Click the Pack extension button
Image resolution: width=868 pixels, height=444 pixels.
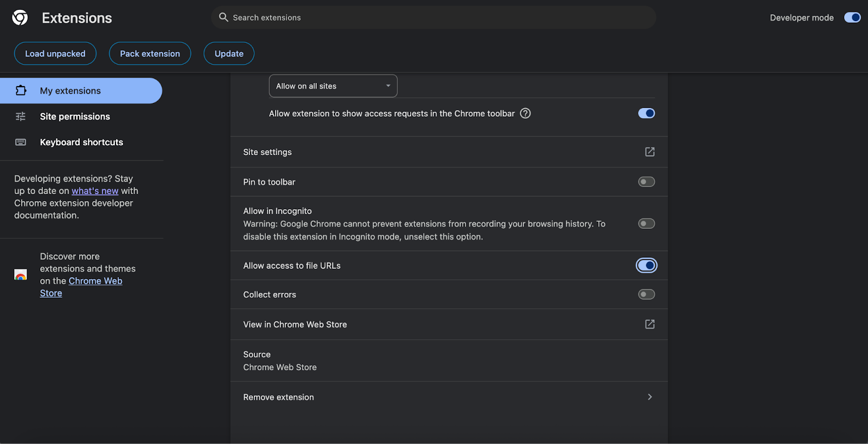[150, 54]
